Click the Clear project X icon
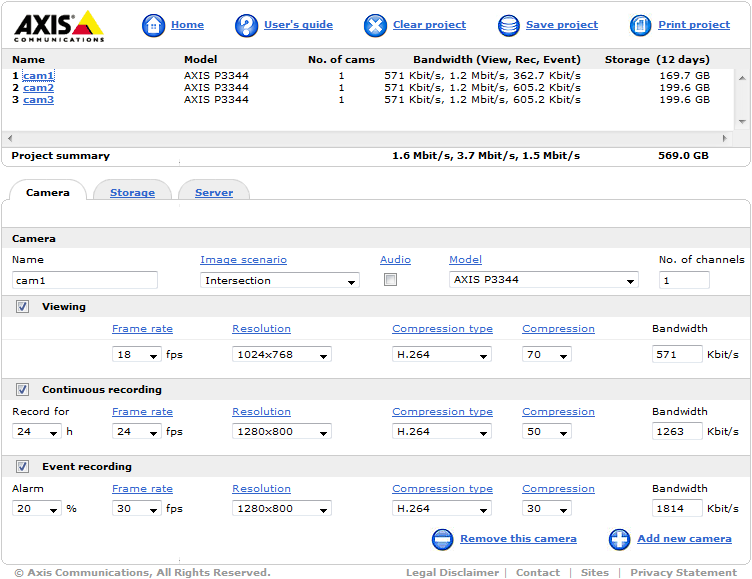752x579 pixels. click(375, 25)
